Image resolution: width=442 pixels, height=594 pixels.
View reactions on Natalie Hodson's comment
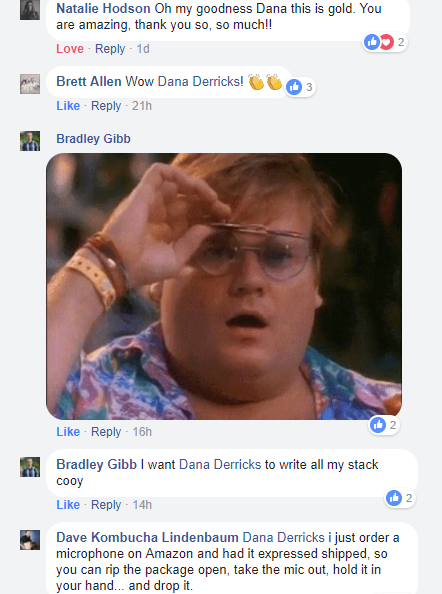(x=384, y=42)
